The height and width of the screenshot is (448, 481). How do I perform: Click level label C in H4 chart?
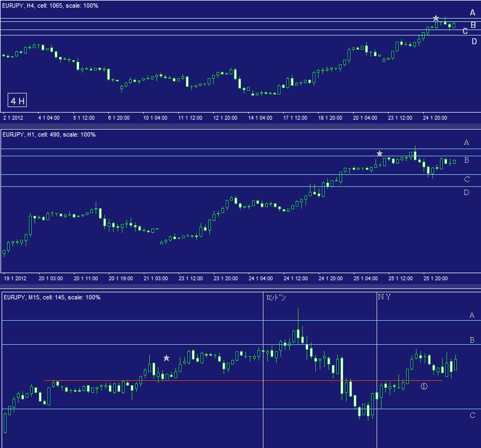click(x=465, y=31)
